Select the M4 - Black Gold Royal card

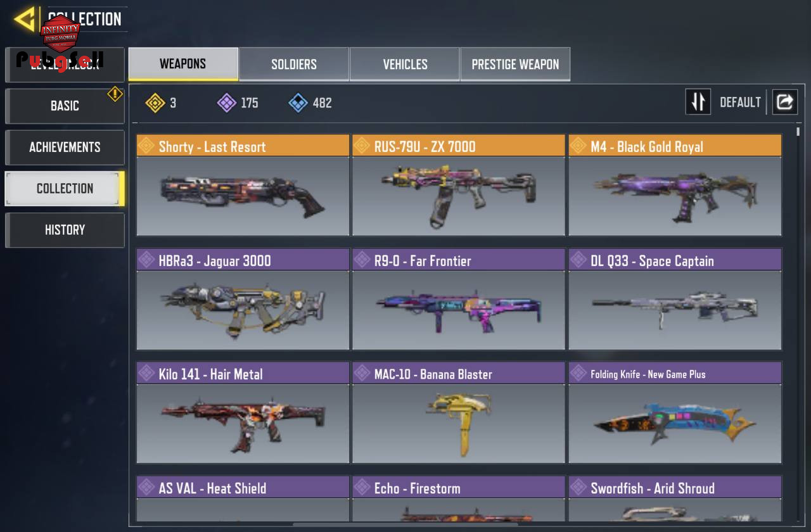(x=675, y=185)
